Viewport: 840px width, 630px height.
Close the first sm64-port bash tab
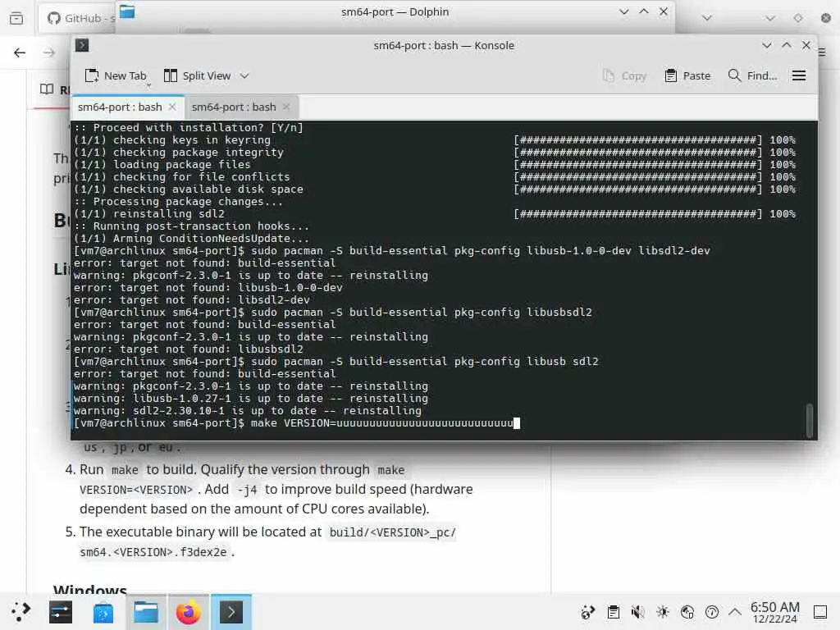[172, 107]
